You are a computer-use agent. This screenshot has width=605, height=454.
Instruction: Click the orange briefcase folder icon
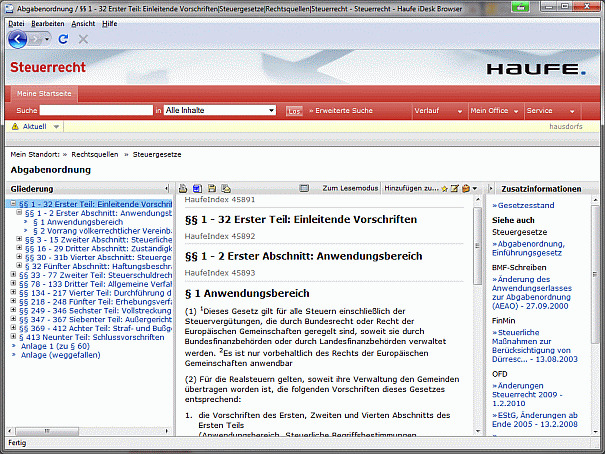click(x=466, y=188)
